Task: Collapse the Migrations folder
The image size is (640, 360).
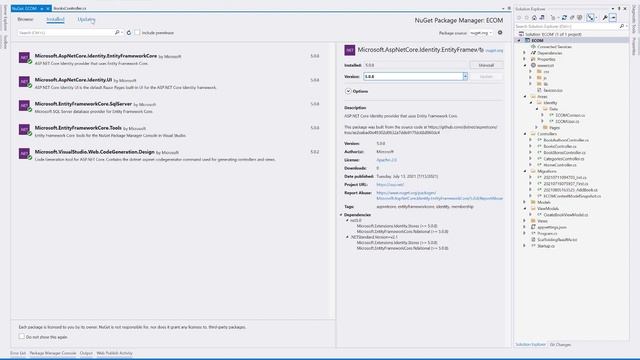Action: click(x=525, y=171)
